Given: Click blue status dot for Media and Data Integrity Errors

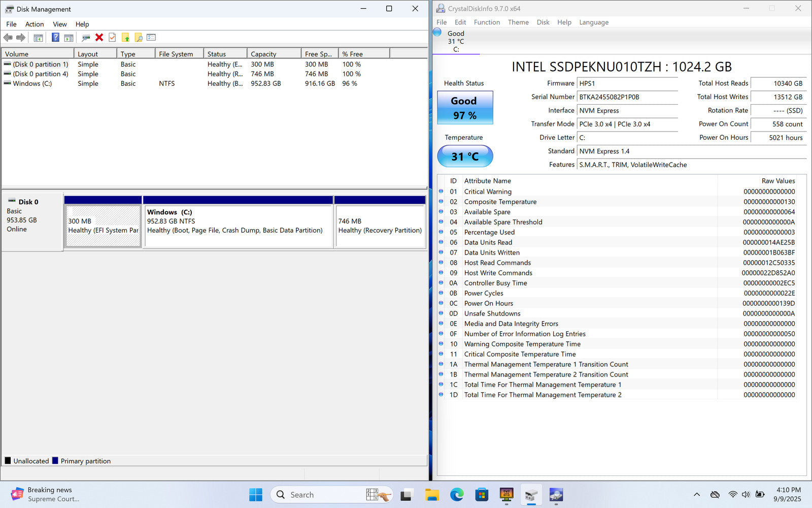Looking at the screenshot, I should pos(441,324).
